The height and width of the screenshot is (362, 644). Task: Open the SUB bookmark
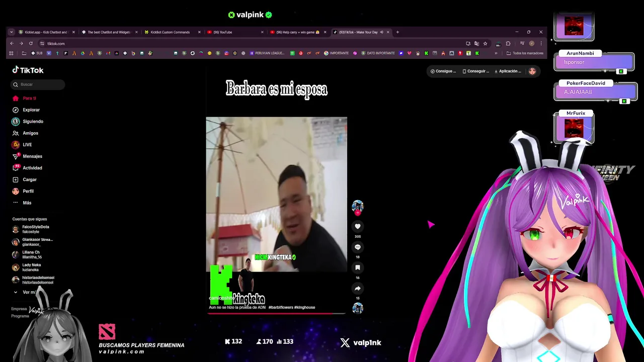coord(37,53)
